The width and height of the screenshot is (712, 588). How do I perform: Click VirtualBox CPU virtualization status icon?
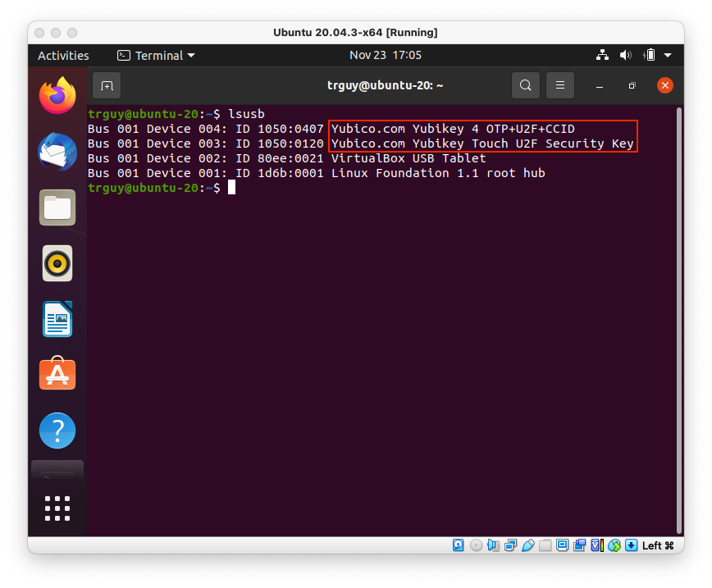(x=596, y=545)
